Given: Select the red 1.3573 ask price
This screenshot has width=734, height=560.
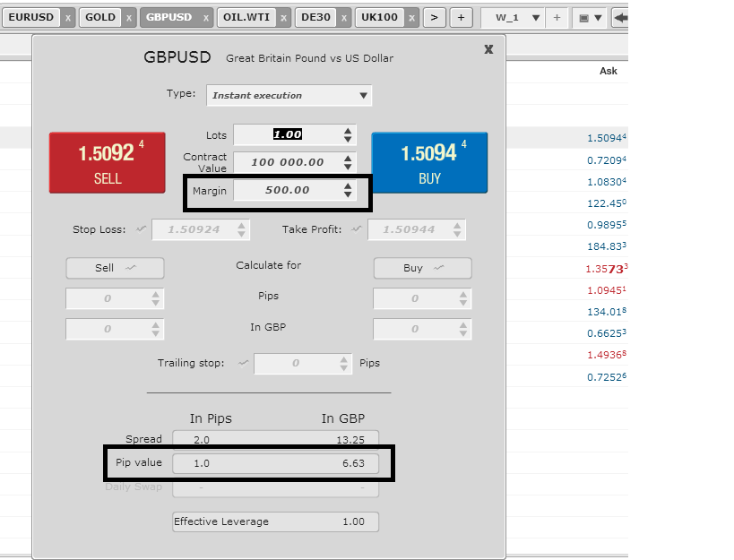Looking at the screenshot, I should (607, 269).
